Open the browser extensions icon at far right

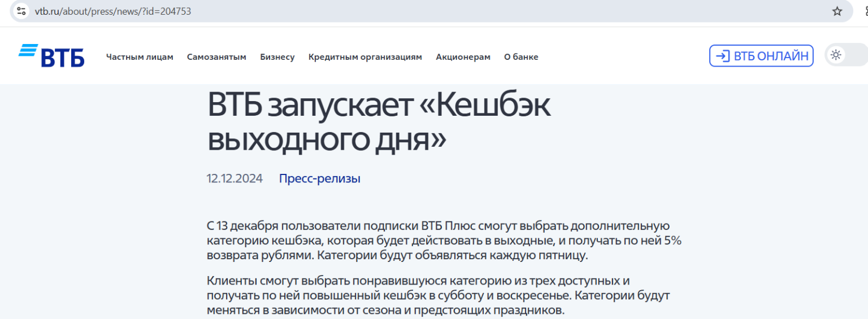(x=865, y=11)
